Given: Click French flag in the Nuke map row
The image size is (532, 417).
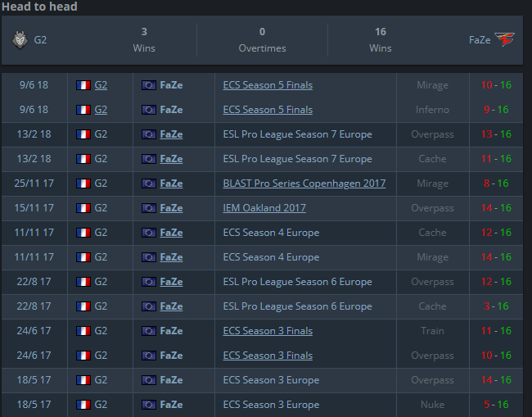Looking at the screenshot, I should tap(83, 405).
